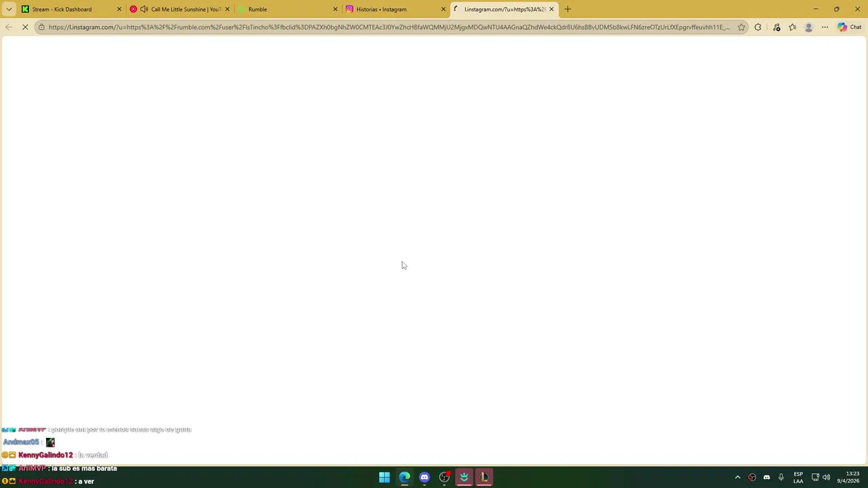868x488 pixels.
Task: Open the tab actions dropdown
Action: (9, 9)
